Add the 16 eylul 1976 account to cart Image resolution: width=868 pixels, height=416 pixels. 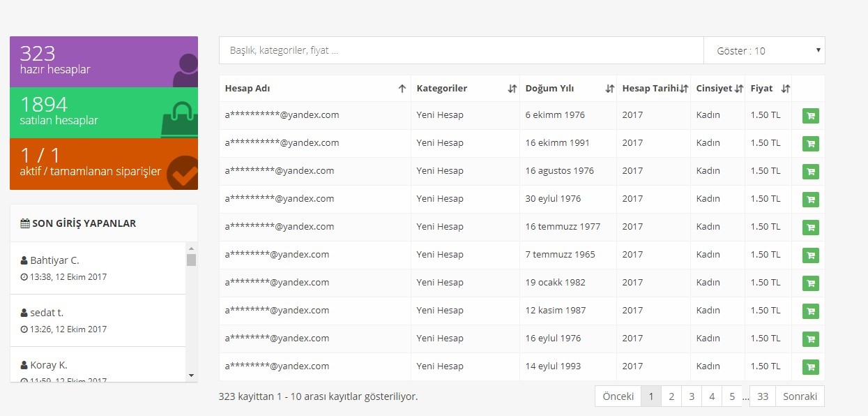click(x=811, y=339)
